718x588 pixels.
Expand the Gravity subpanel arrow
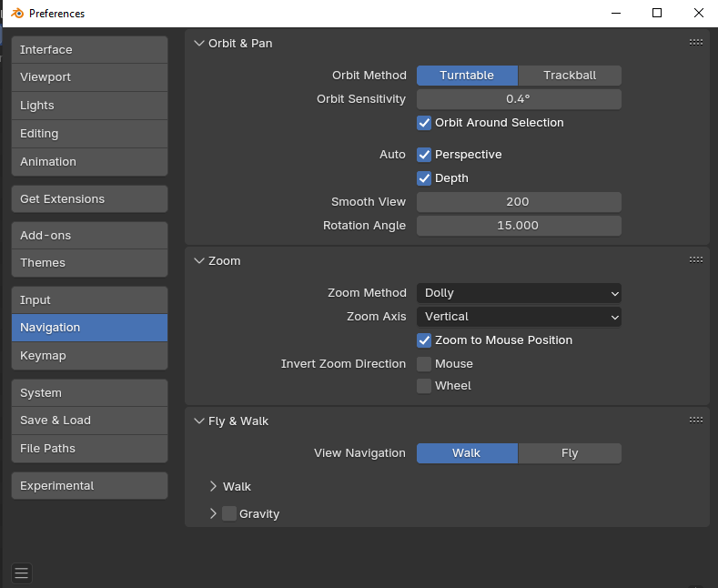pyautogui.click(x=213, y=513)
